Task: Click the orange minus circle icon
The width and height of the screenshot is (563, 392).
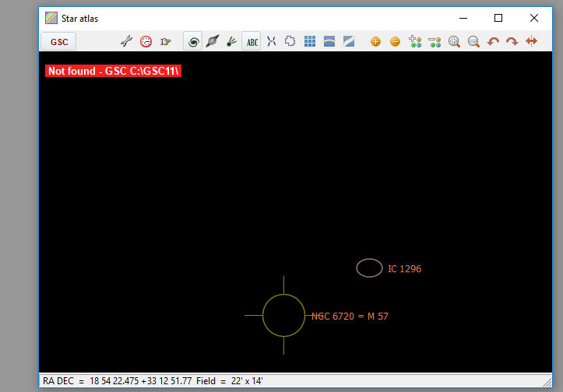Action: [395, 41]
